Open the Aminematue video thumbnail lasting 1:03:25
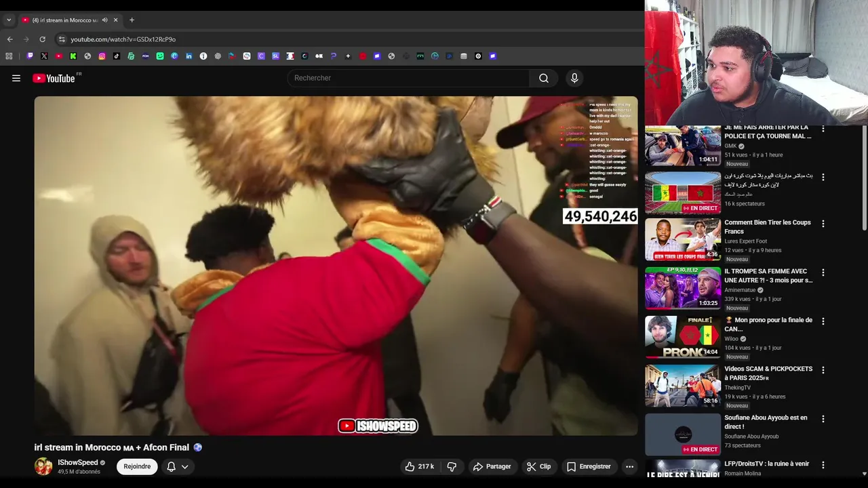Image resolution: width=868 pixels, height=488 pixels. coord(683,288)
